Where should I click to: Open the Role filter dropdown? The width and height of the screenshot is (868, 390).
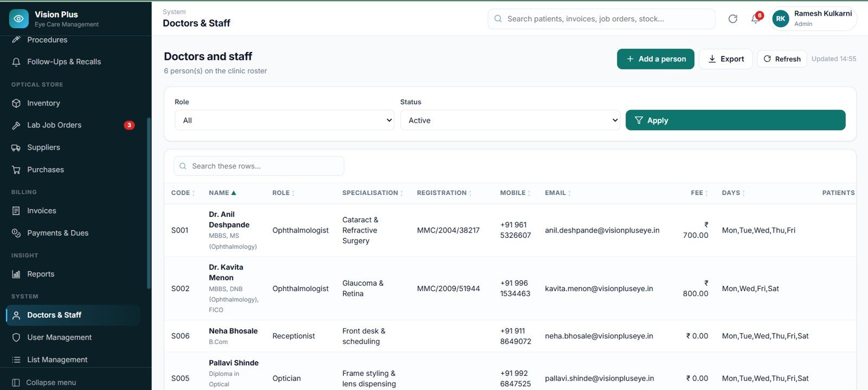coord(284,120)
